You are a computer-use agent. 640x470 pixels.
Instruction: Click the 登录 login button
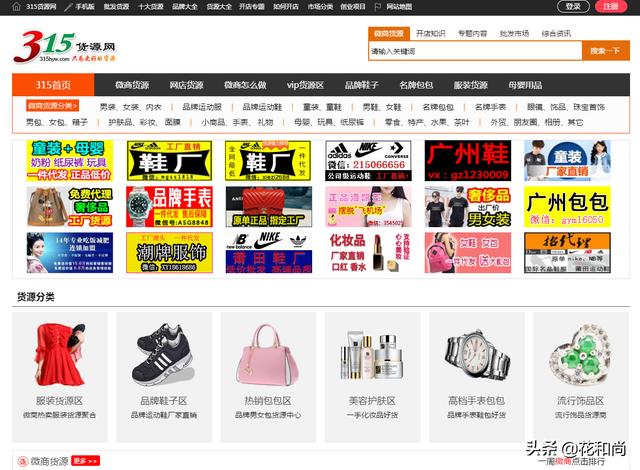click(x=573, y=7)
